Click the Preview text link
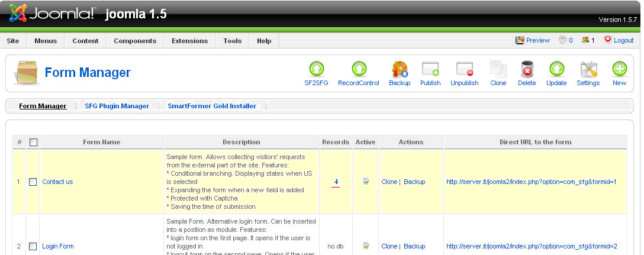This screenshot has width=644, height=255. click(538, 40)
